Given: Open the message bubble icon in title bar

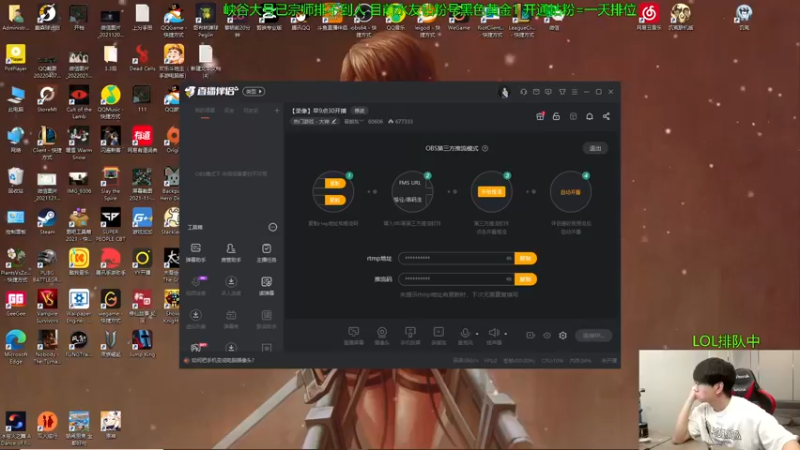Looking at the screenshot, I should tap(548, 92).
